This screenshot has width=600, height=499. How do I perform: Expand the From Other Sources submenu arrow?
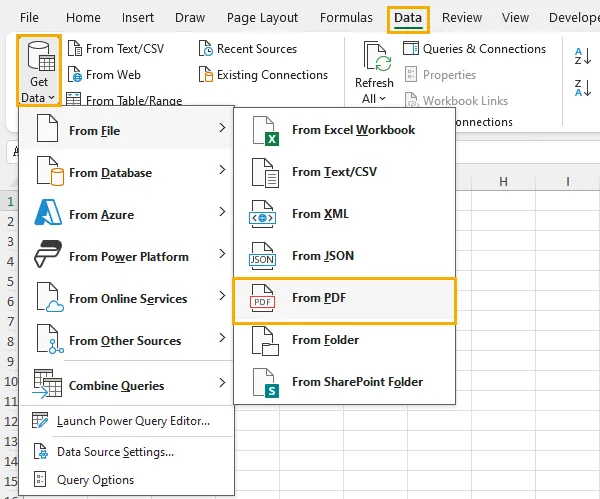point(222,338)
